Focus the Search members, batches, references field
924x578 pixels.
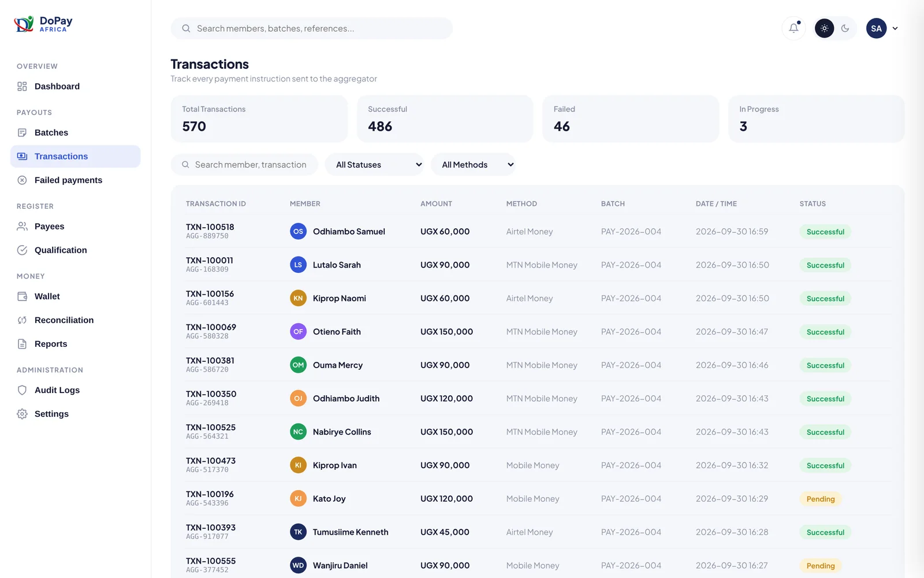tap(312, 28)
